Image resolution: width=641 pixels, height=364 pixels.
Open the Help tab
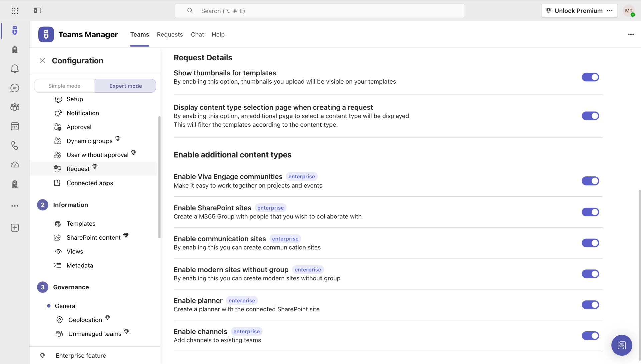218,34
